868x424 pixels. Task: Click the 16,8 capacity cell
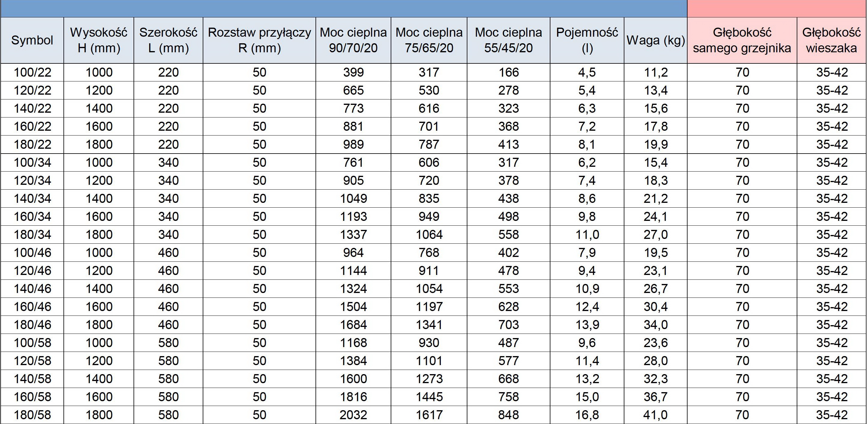pyautogui.click(x=587, y=415)
